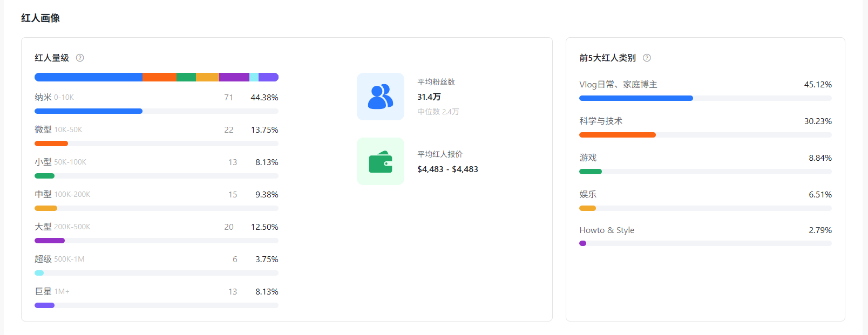Click the 大型 200K-500K tier label
The image size is (868, 335).
coord(63,227)
